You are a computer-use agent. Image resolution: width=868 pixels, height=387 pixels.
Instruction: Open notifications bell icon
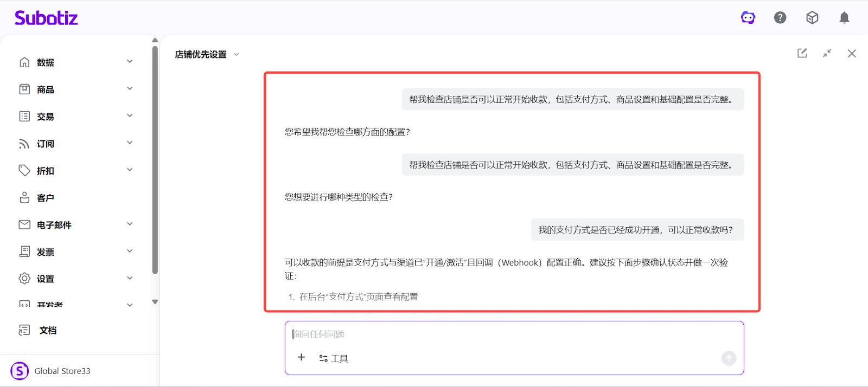(844, 18)
